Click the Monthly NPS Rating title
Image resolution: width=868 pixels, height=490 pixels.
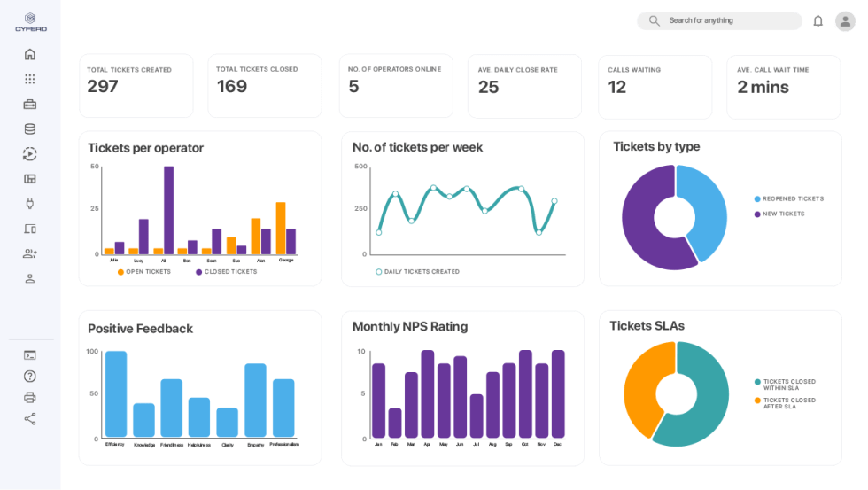(x=409, y=327)
